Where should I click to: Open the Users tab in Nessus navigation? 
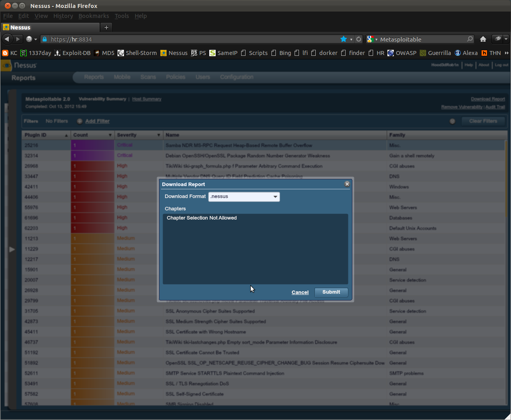202,77
